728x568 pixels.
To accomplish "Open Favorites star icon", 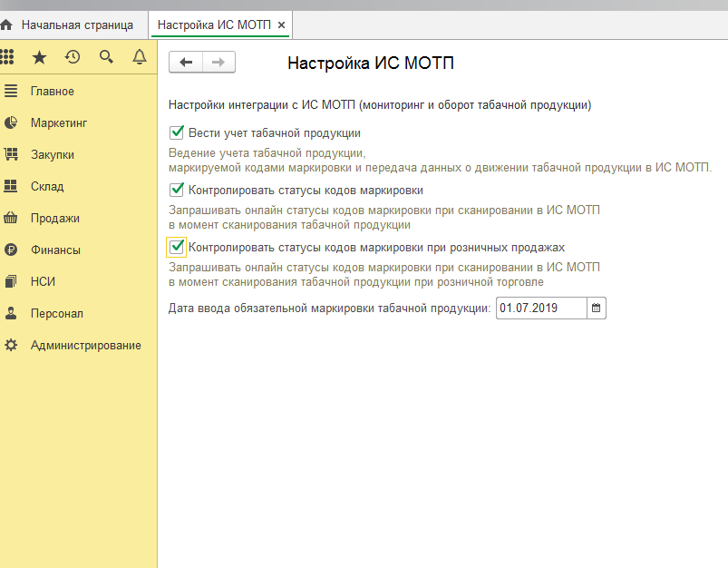I will (39, 57).
